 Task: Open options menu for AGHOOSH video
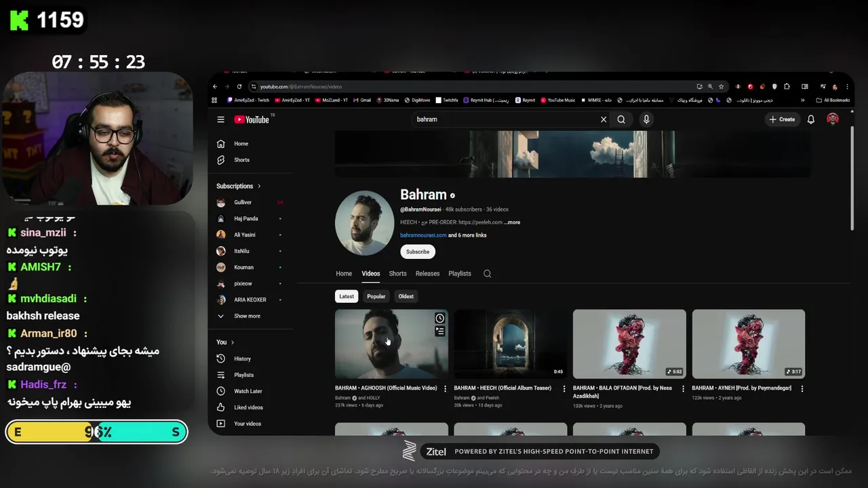[x=445, y=388]
